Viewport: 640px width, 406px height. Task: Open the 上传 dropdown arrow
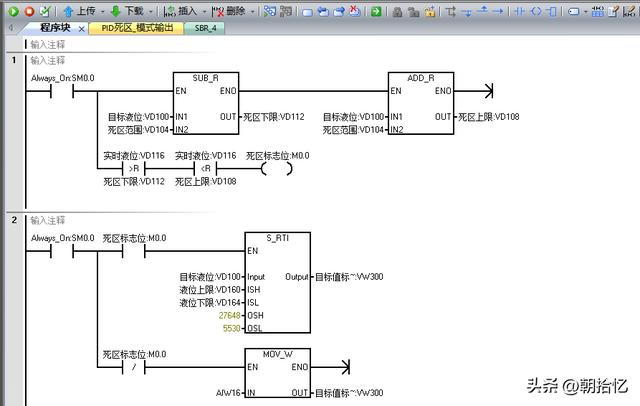101,11
